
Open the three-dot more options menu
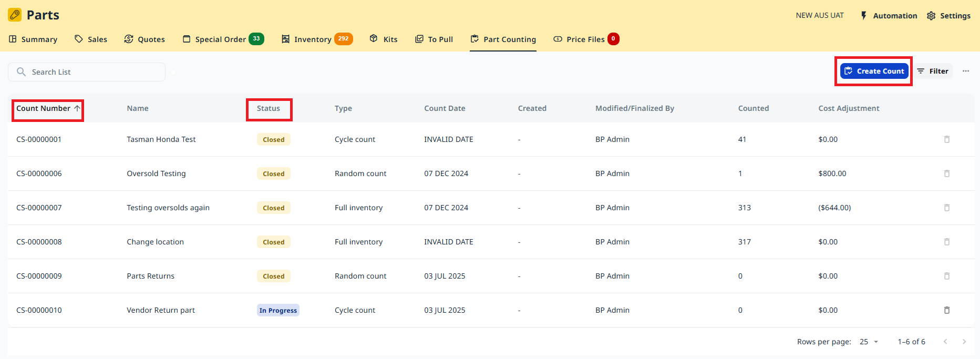pos(966,71)
